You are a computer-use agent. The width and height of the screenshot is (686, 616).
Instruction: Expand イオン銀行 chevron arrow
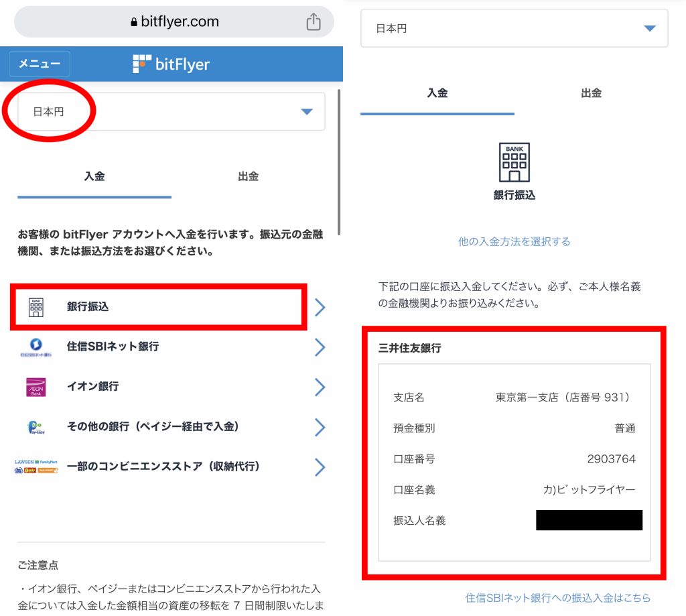tap(320, 387)
